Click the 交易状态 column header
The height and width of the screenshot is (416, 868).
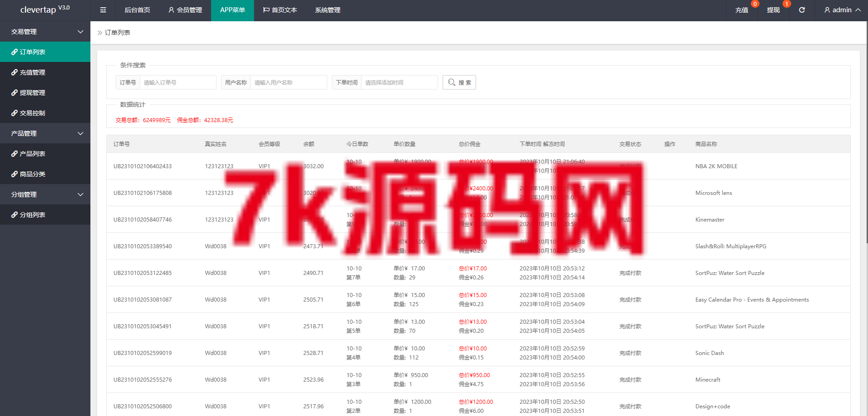click(630, 144)
